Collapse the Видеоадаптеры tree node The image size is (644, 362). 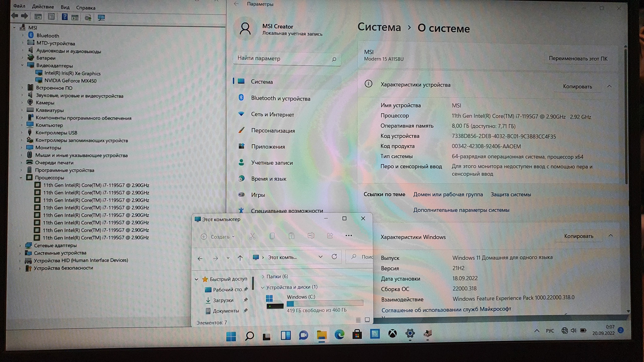(22, 65)
